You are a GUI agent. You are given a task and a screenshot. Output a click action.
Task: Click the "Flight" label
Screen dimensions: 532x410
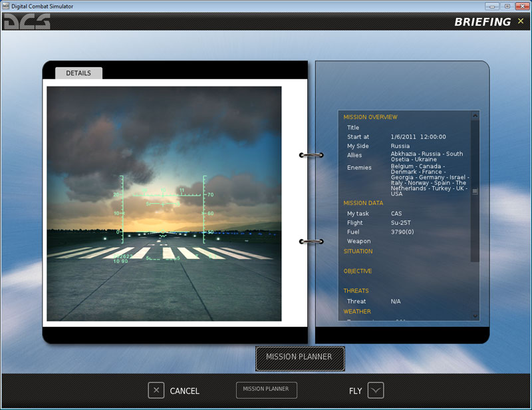[x=355, y=223]
